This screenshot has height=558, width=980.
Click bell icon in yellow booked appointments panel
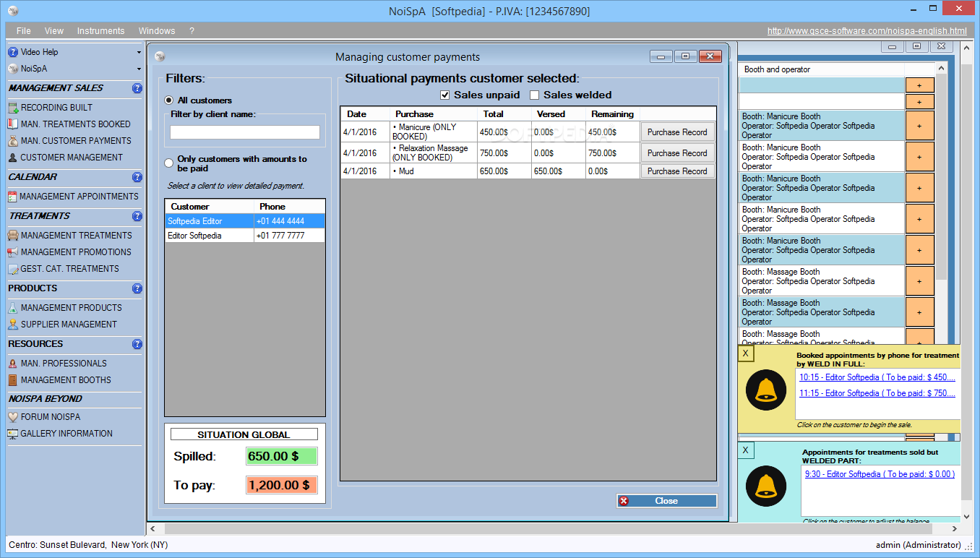[766, 390]
